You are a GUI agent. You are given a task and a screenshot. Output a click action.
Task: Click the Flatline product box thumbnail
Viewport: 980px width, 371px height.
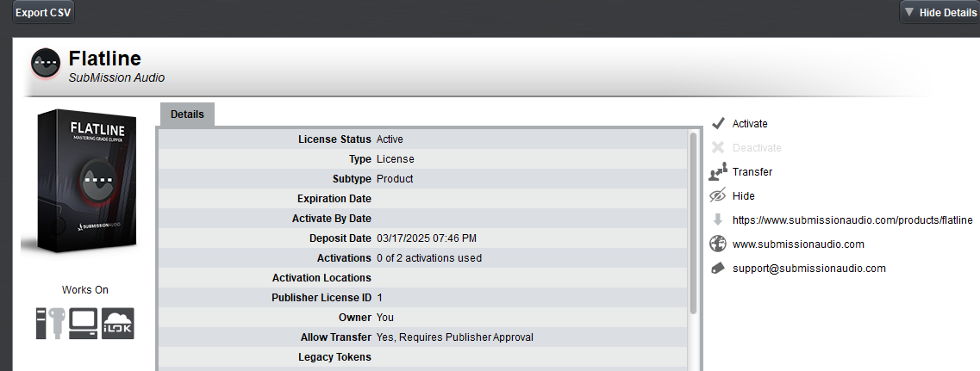(x=81, y=182)
